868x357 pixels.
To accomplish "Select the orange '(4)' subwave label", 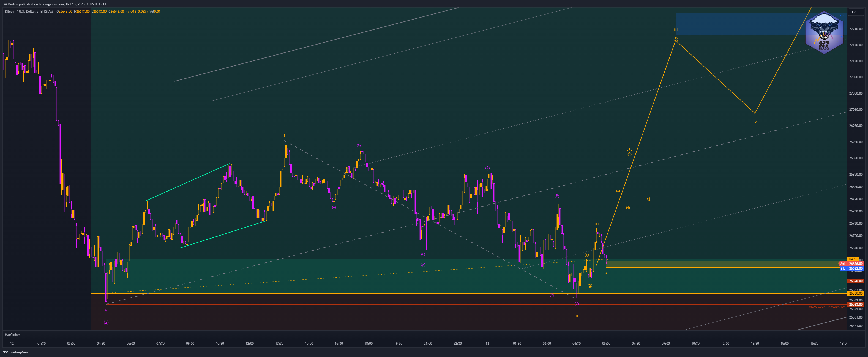I will tap(628, 207).
